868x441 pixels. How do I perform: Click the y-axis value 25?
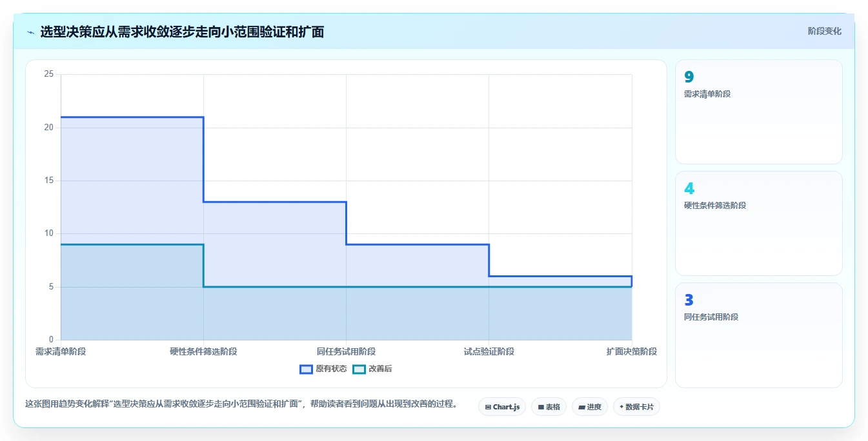(x=48, y=74)
